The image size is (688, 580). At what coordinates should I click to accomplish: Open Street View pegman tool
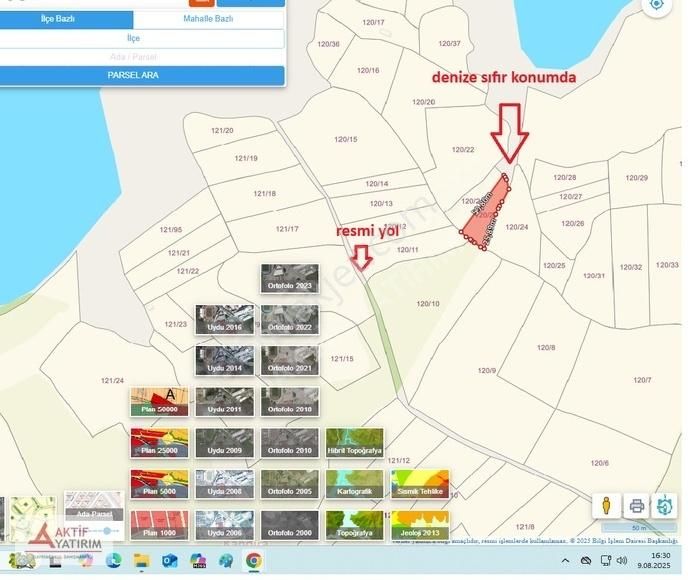coord(606,505)
